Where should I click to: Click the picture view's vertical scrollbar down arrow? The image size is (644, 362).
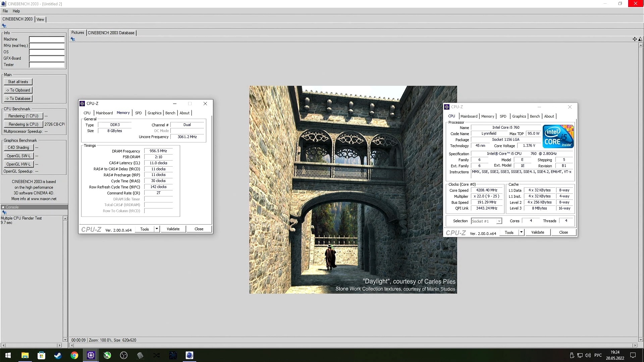tap(640, 340)
